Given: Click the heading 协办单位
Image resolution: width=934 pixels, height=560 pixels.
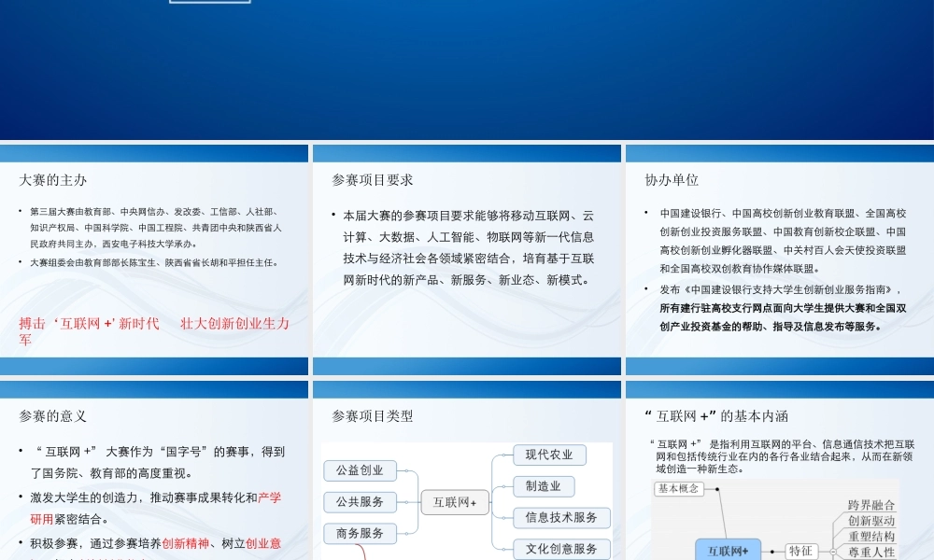Looking at the screenshot, I should [x=672, y=180].
